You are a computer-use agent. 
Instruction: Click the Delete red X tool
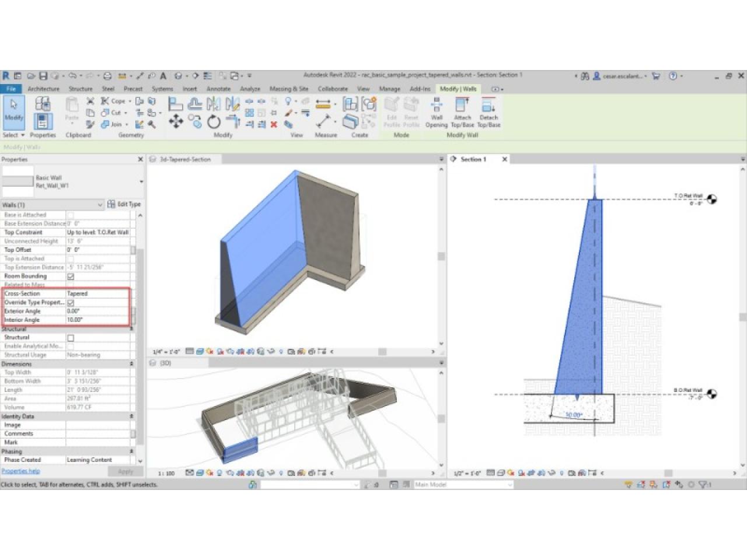[274, 124]
